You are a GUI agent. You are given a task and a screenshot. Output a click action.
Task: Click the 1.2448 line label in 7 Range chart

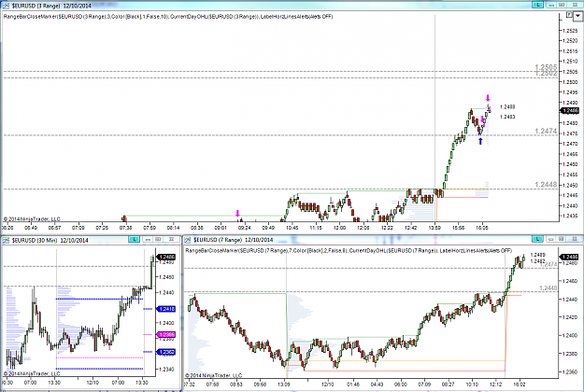(x=548, y=288)
